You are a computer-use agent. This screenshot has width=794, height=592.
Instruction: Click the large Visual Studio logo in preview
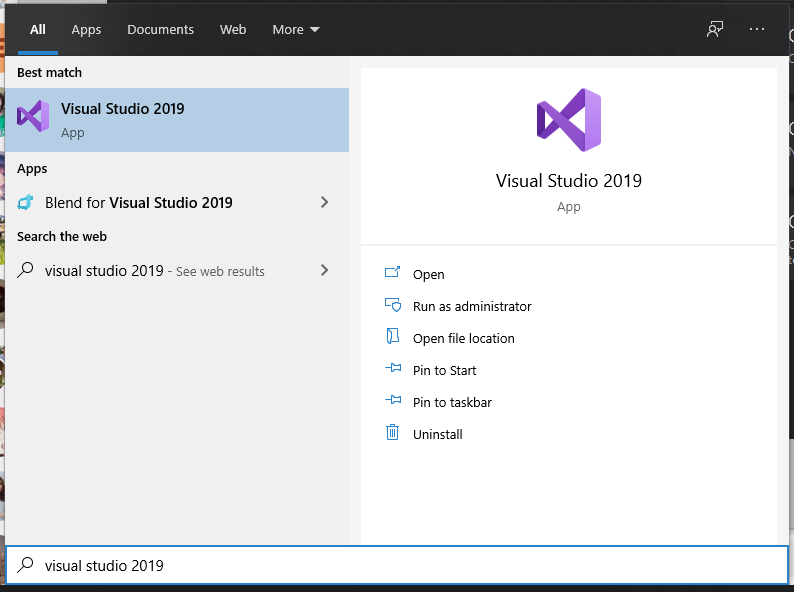click(x=569, y=120)
